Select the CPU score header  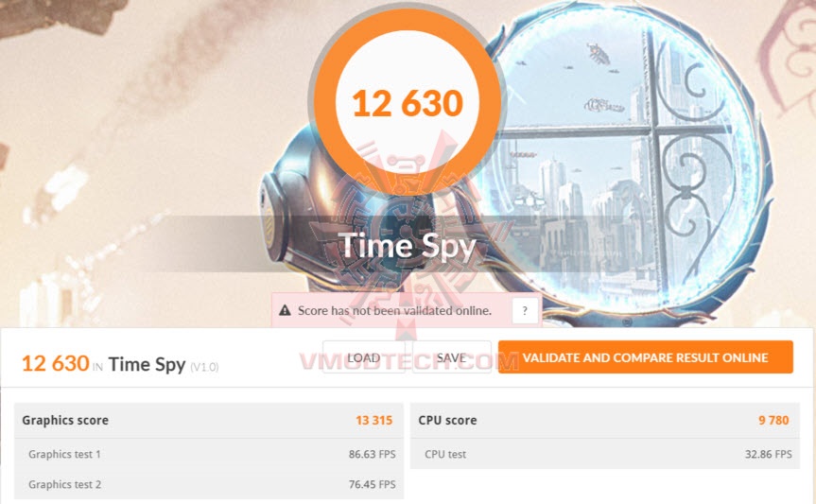[x=447, y=420]
